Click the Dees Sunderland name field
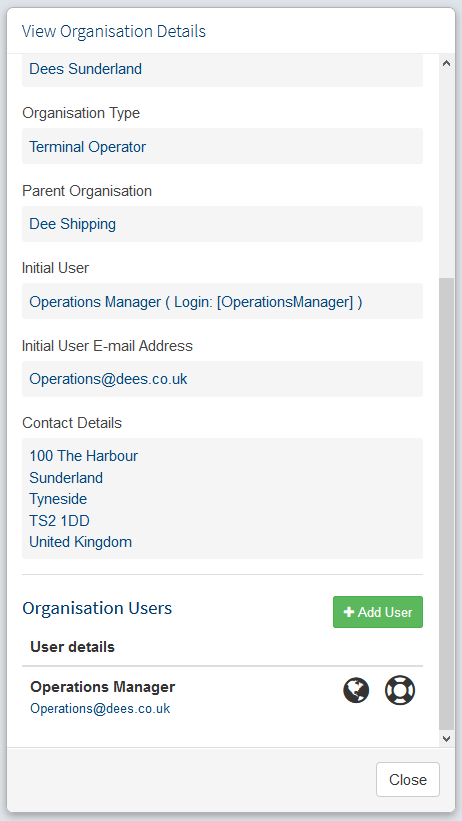462x821 pixels. (222, 70)
